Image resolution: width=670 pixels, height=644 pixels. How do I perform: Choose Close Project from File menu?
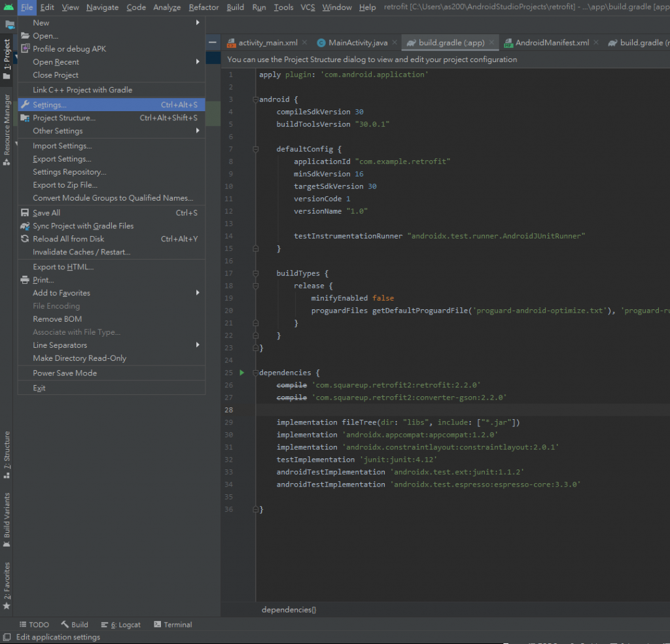pos(111,75)
